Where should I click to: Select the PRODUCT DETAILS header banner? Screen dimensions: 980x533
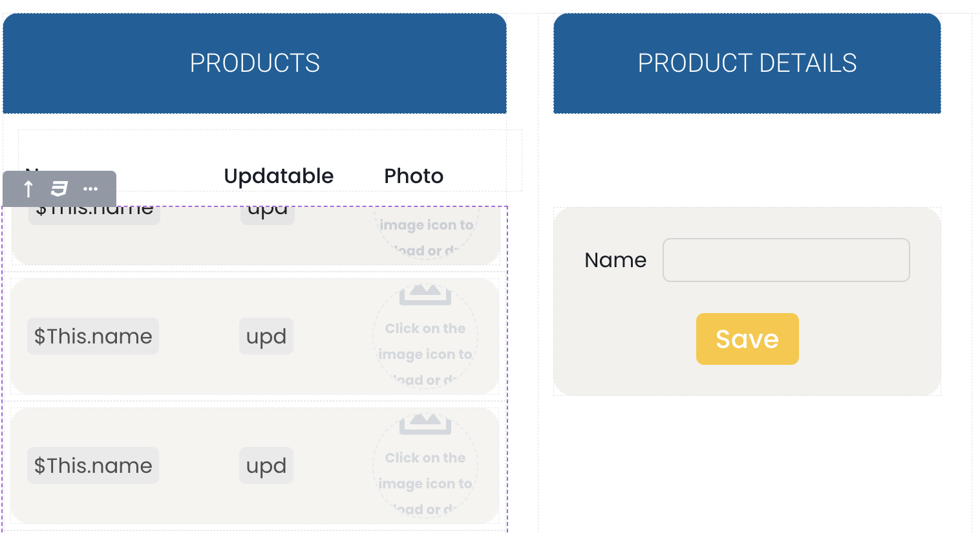tap(747, 63)
